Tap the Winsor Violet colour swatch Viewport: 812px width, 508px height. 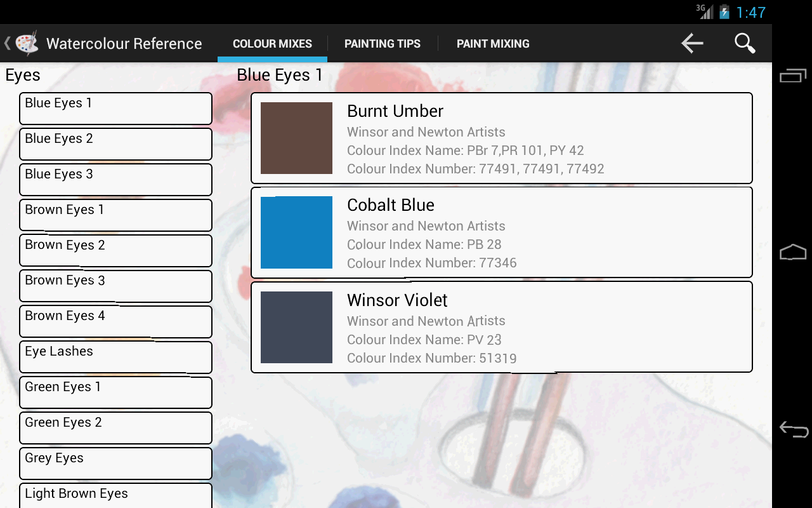click(296, 327)
